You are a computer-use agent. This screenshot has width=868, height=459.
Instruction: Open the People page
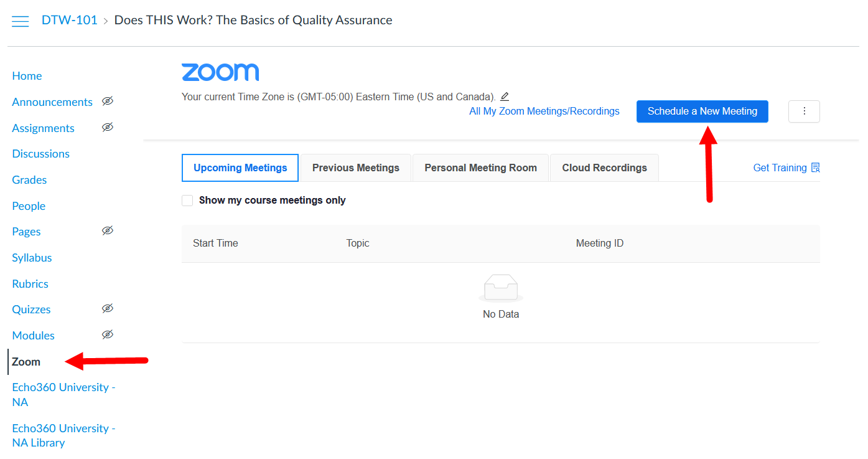(29, 206)
